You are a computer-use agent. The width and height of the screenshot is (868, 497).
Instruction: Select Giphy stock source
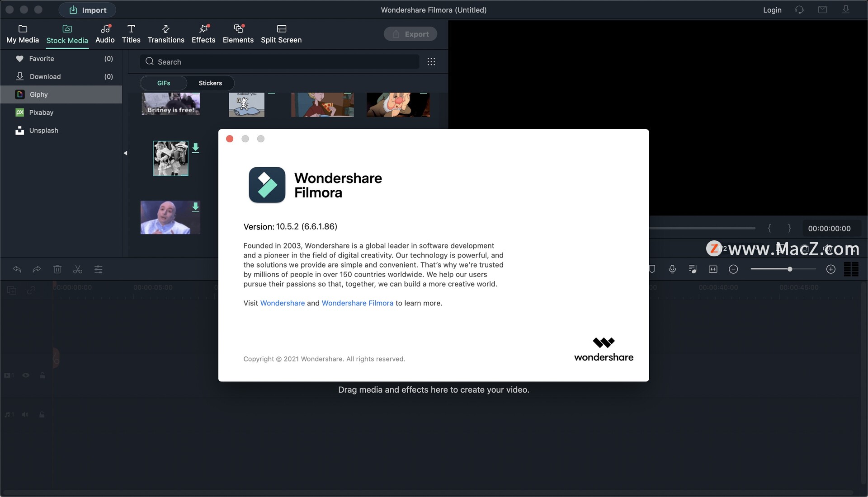(x=61, y=94)
